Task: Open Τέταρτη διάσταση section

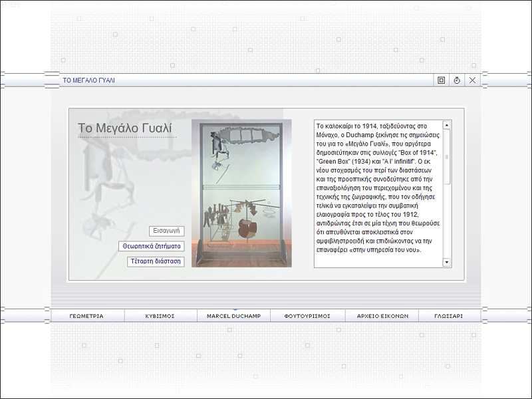Action: (x=156, y=261)
